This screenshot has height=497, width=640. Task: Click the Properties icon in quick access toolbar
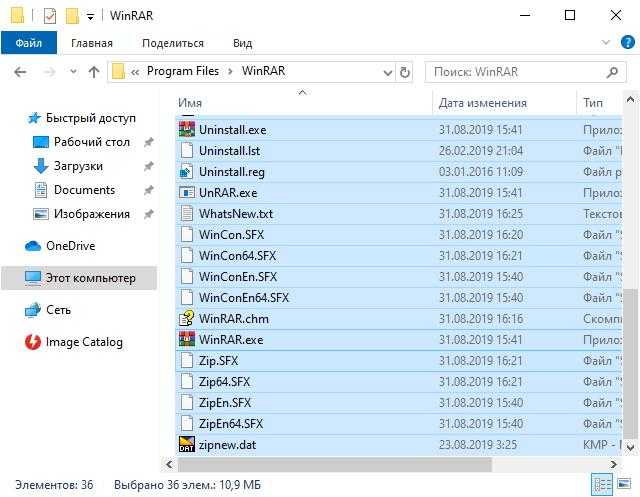[x=50, y=16]
